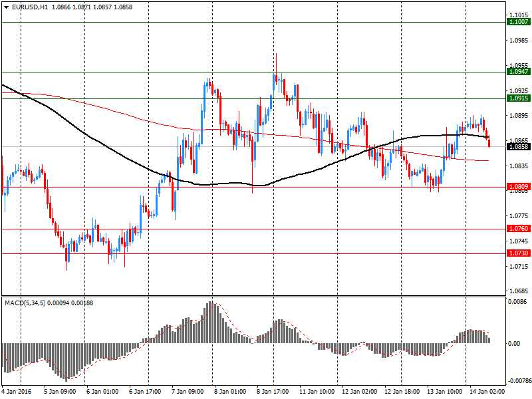The width and height of the screenshot is (532, 399).
Task: Click the current price label 1.0858
Action: pyautogui.click(x=519, y=147)
